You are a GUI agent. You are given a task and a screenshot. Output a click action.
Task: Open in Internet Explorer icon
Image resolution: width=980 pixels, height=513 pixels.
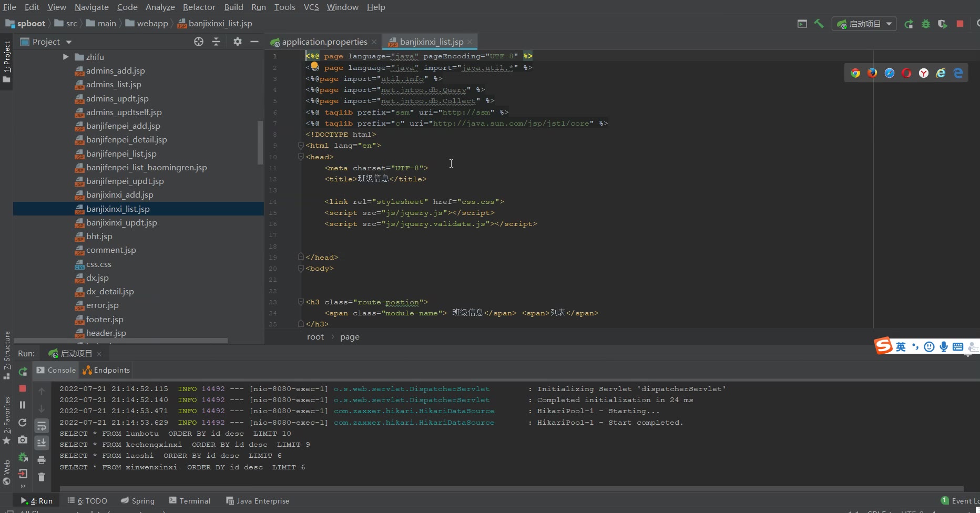pos(941,73)
